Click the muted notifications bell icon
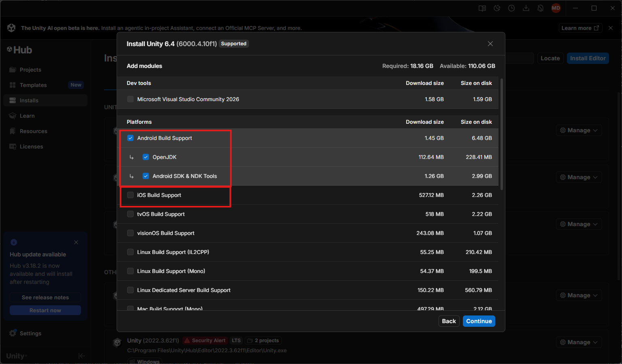 point(541,8)
